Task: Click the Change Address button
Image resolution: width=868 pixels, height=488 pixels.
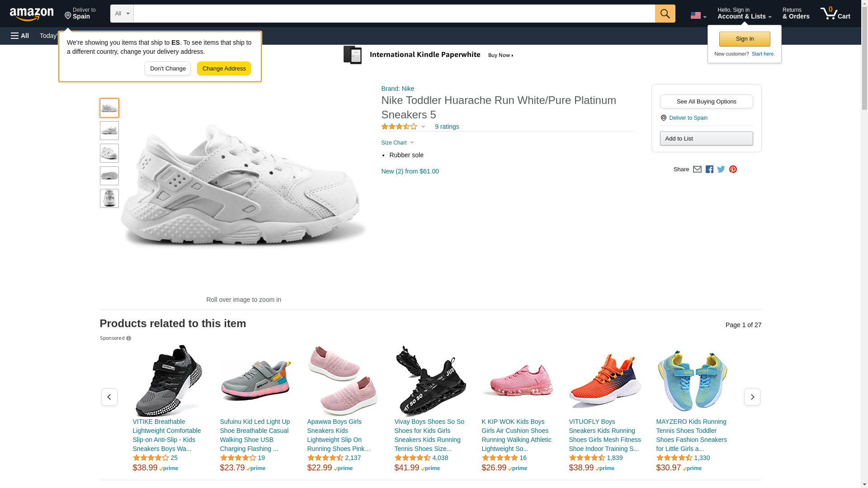Action: pos(224,69)
